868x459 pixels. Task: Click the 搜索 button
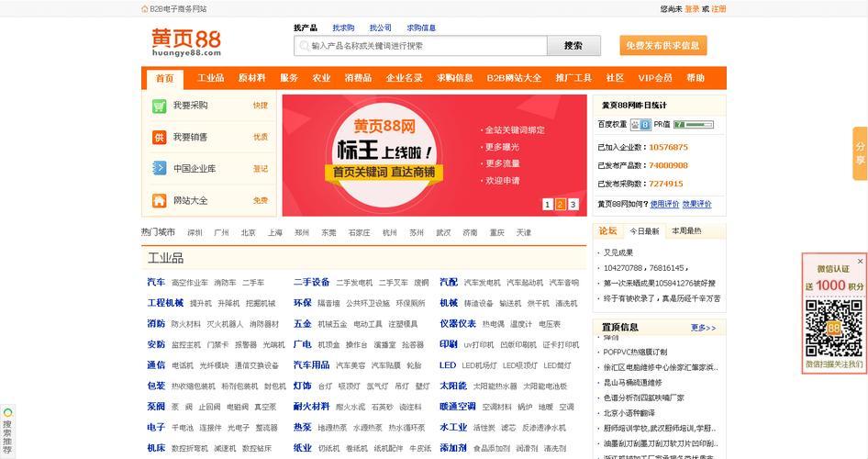pyautogui.click(x=573, y=46)
